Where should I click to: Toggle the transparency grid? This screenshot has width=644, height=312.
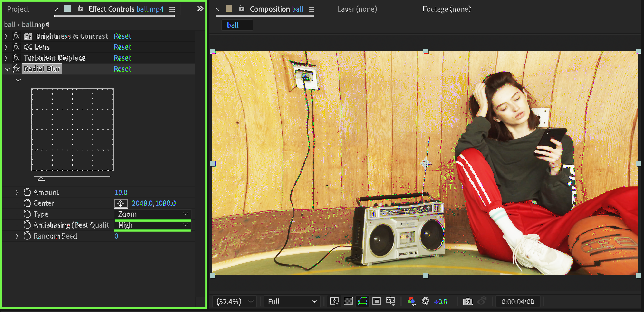[x=348, y=301]
